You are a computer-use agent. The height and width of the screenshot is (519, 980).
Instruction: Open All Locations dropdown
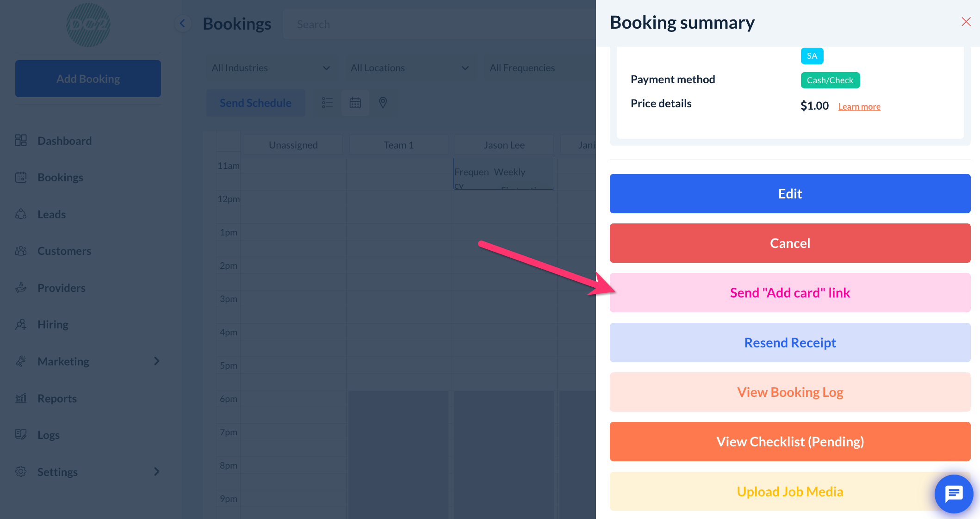[409, 68]
